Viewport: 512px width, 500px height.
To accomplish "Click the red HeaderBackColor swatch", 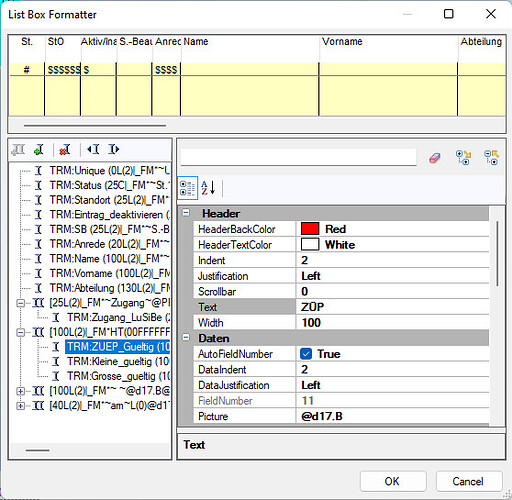I will (x=310, y=229).
